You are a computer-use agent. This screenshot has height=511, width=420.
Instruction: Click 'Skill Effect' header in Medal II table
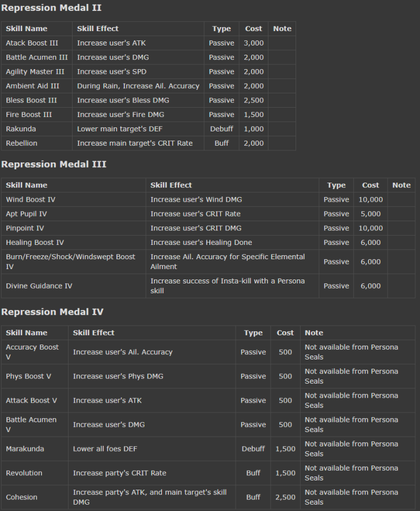98,29
